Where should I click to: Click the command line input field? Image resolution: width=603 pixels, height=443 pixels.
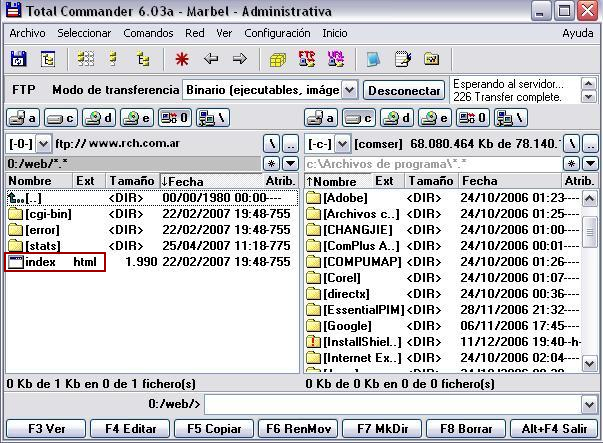pyautogui.click(x=393, y=404)
